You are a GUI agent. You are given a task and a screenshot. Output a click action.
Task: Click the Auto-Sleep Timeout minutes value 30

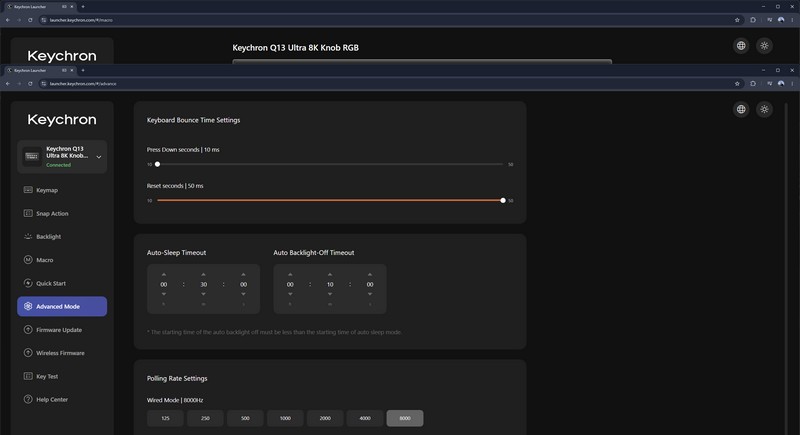point(204,285)
